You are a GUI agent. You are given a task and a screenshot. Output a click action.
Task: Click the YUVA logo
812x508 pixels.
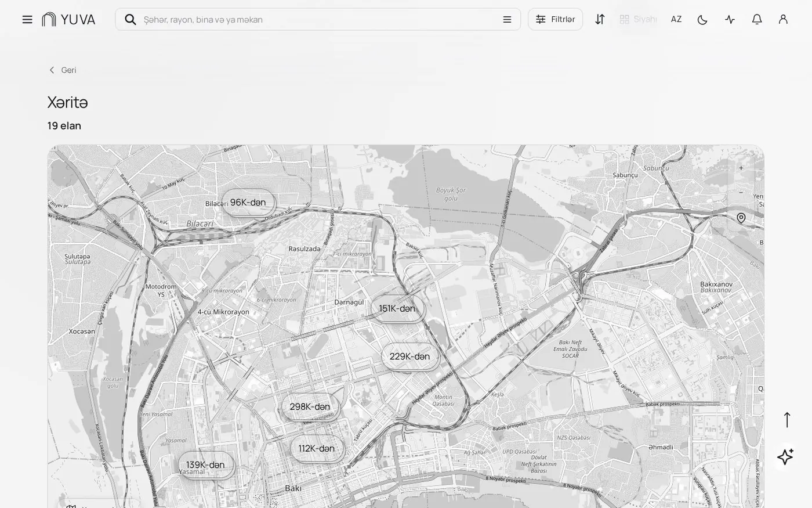coord(68,19)
